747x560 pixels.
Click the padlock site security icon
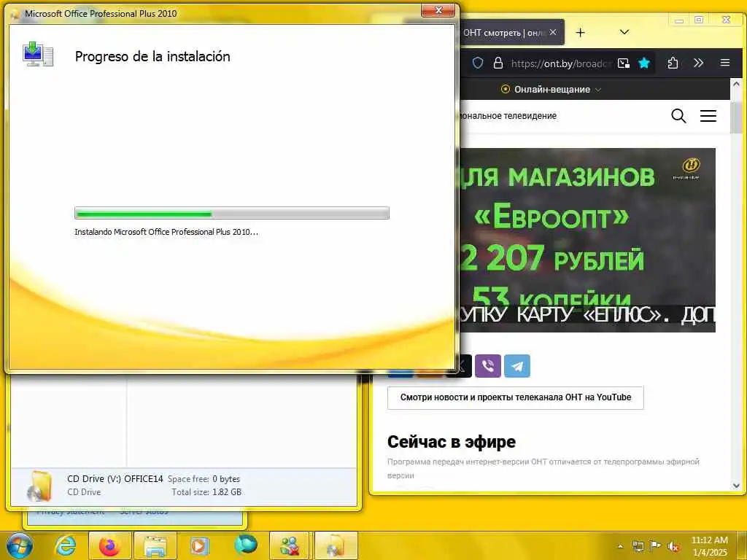pos(498,63)
